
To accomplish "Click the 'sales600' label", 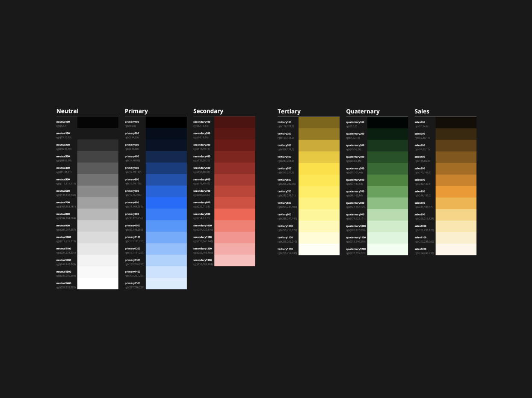I will pyautogui.click(x=420, y=180).
